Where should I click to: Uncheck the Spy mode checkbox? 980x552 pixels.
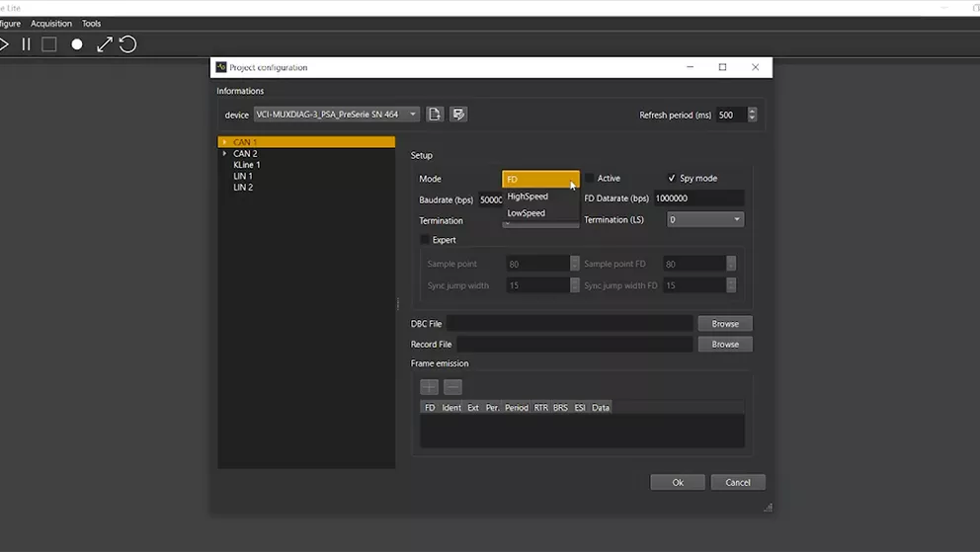pyautogui.click(x=672, y=179)
